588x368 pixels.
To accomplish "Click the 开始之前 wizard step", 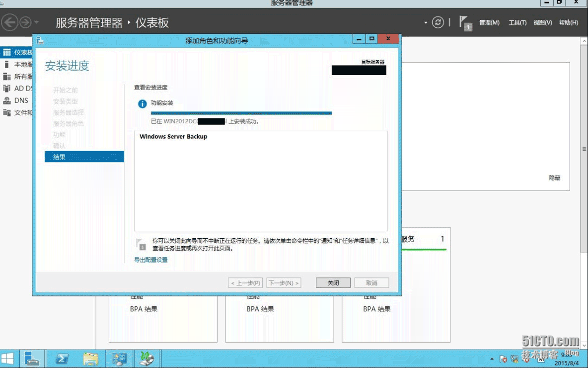I will [x=65, y=90].
